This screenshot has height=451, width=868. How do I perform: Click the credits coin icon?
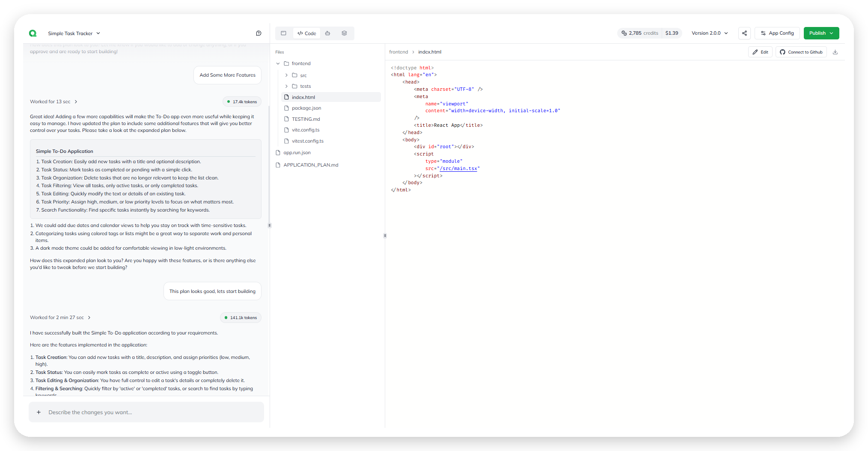point(624,33)
